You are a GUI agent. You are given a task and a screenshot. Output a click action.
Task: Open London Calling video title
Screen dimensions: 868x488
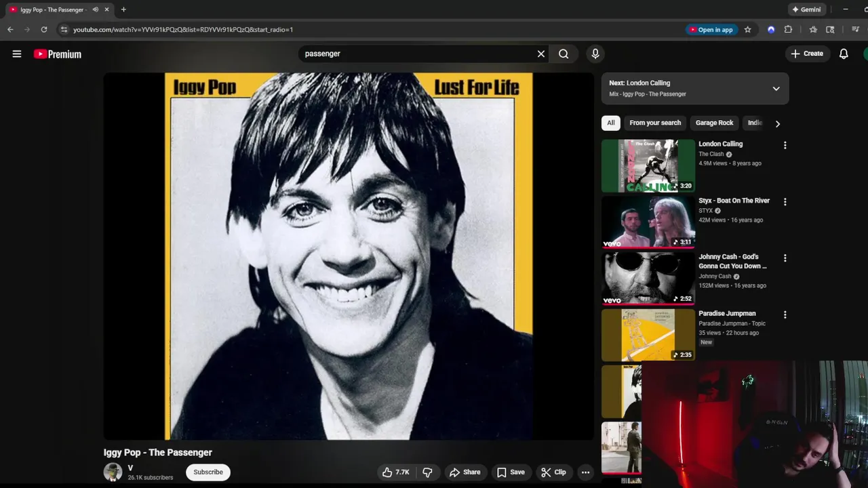tap(721, 144)
